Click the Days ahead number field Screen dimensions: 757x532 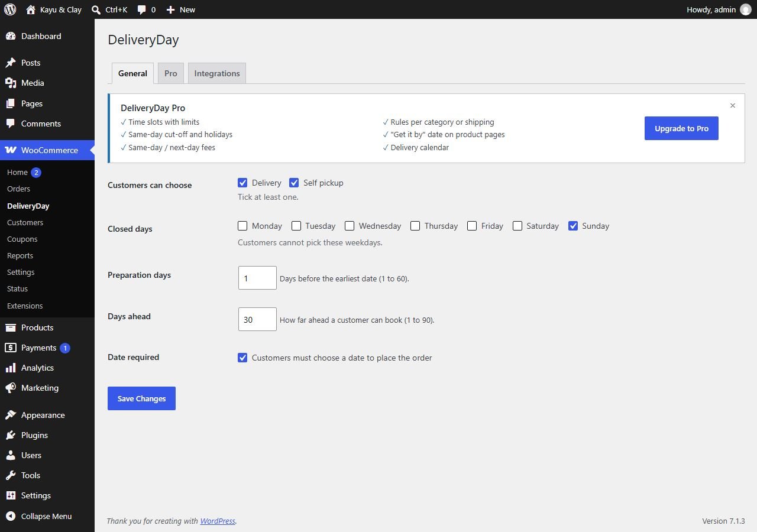[x=257, y=319]
